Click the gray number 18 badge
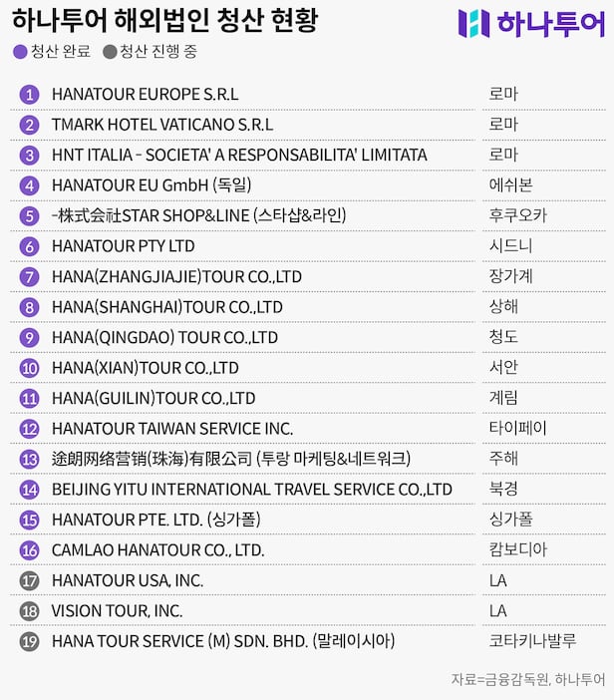Viewport: 614px width, 700px height. tap(29, 610)
